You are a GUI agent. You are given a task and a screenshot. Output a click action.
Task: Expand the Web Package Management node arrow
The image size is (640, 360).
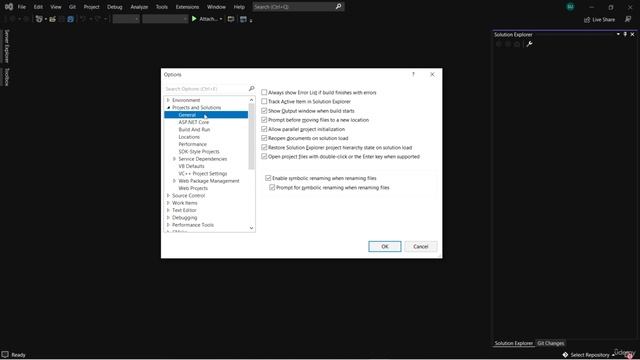click(x=174, y=181)
